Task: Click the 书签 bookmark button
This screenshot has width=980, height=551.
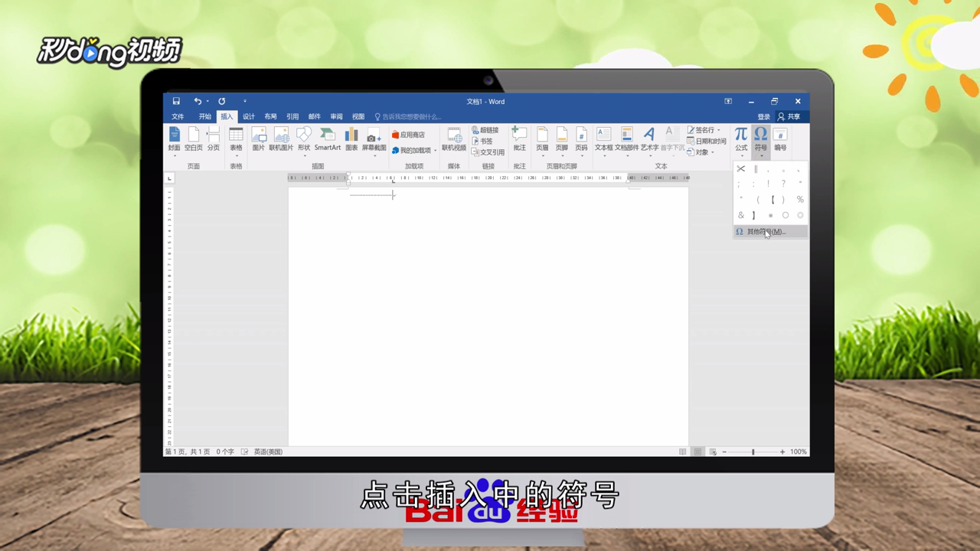Action: tap(482, 141)
